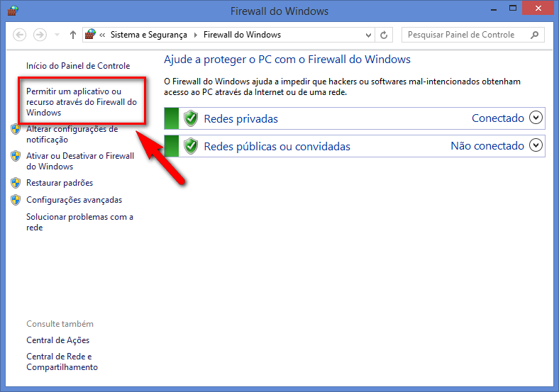Image resolution: width=559 pixels, height=392 pixels.
Task: Click the window title bar firewall icon
Action: coord(13,11)
